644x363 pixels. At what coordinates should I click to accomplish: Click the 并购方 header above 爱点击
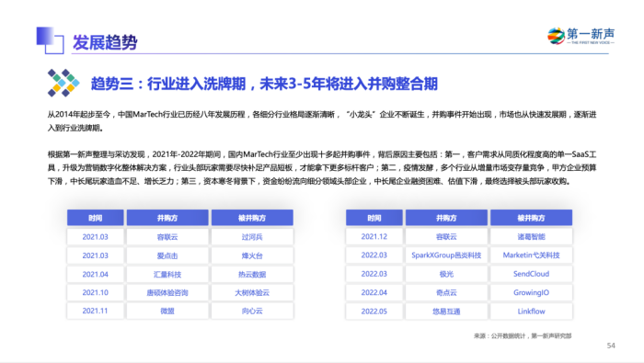pyautogui.click(x=167, y=218)
